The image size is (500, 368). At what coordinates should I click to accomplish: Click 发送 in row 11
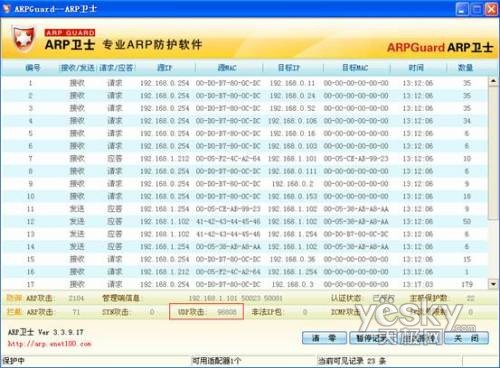77,209
